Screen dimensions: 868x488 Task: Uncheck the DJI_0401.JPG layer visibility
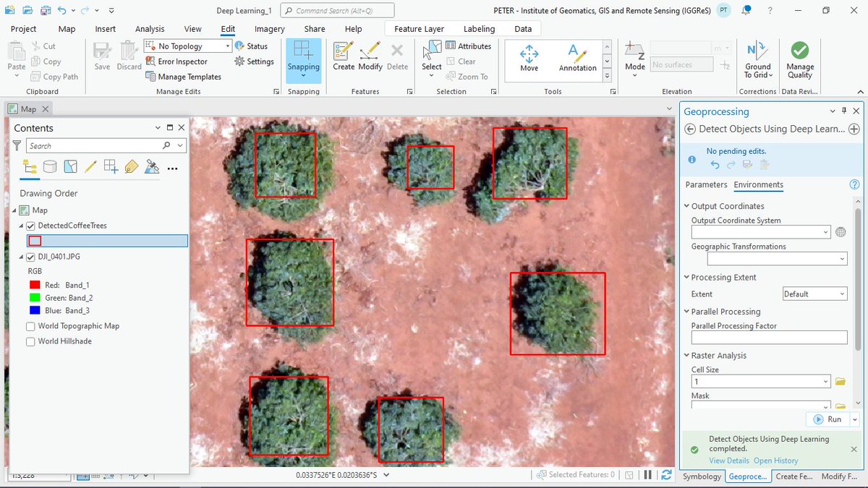point(30,256)
